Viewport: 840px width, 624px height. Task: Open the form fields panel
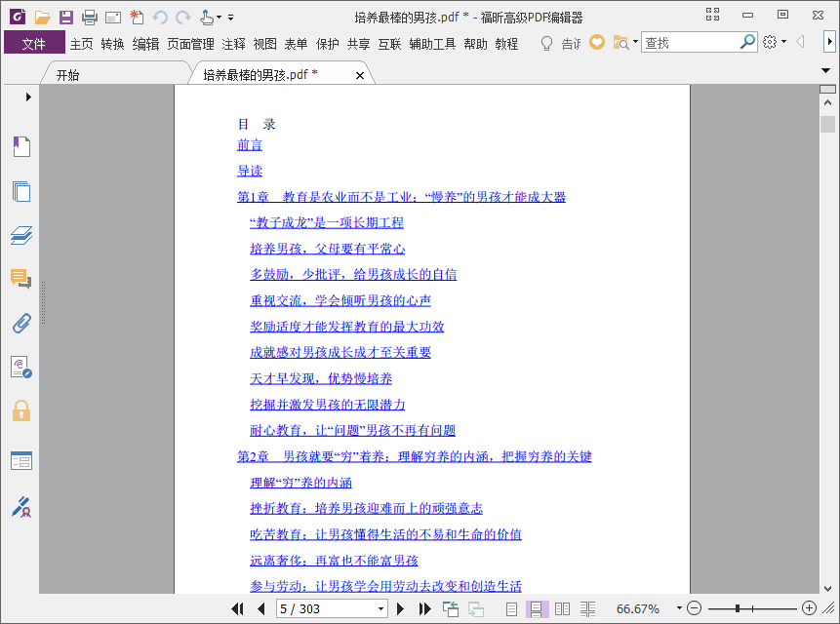tap(21, 461)
